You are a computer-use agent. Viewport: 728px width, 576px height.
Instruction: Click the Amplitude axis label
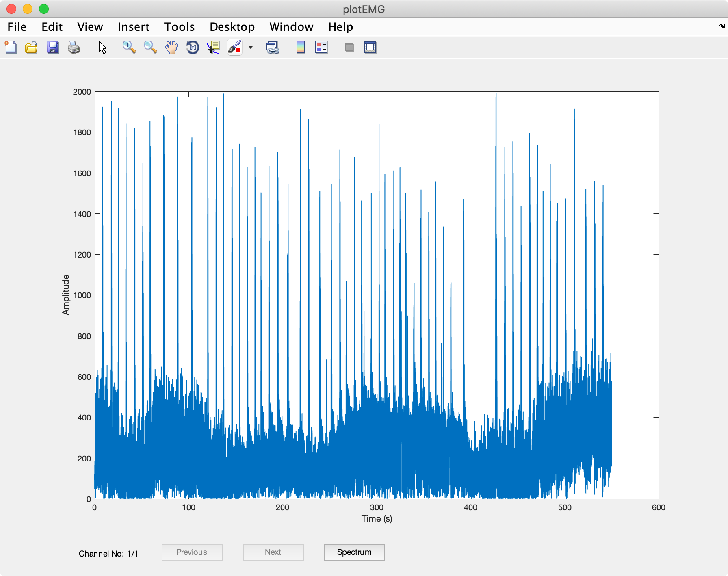[65, 295]
